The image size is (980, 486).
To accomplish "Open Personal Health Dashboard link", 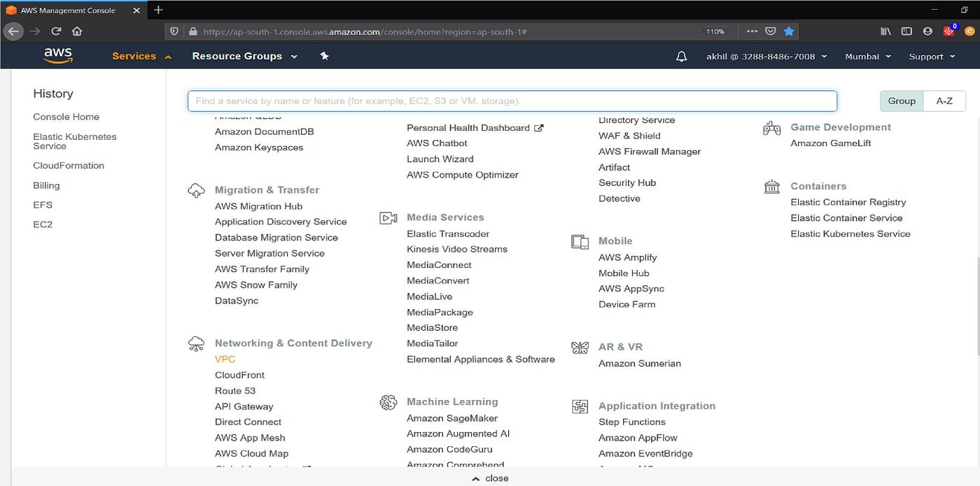I will pos(475,128).
